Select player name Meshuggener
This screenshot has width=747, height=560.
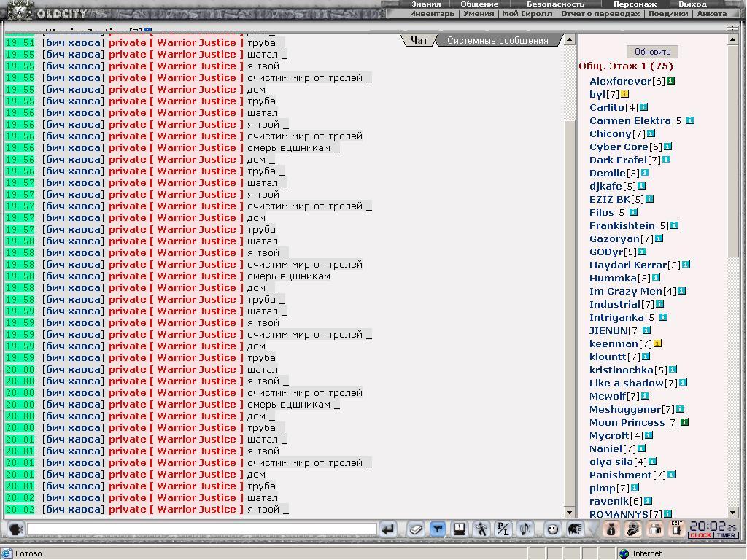tap(625, 409)
